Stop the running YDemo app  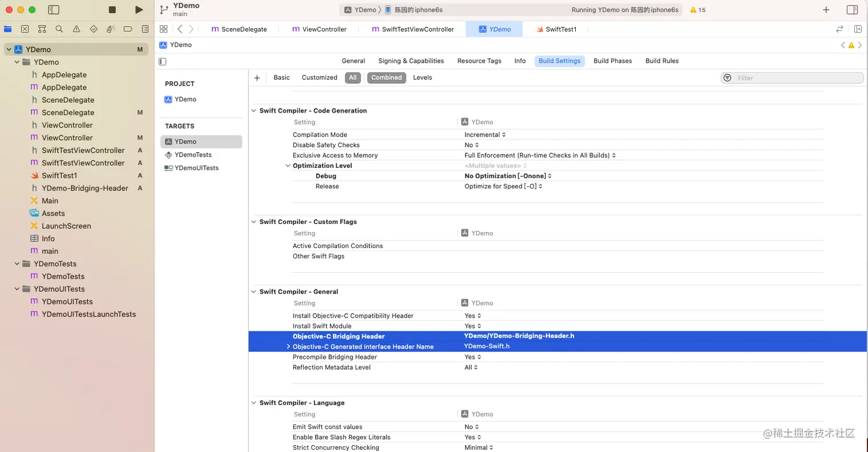(113, 10)
